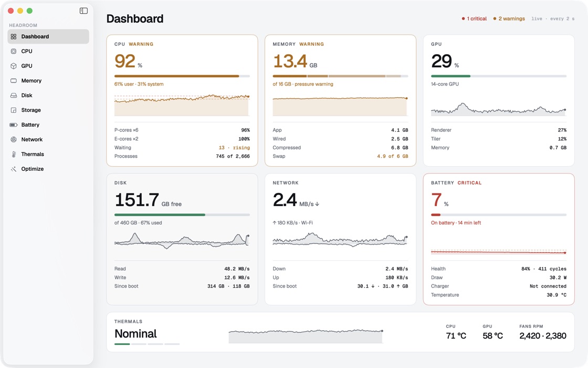Click the Write 12.6 MB/s row
The image size is (588, 368).
(x=182, y=278)
